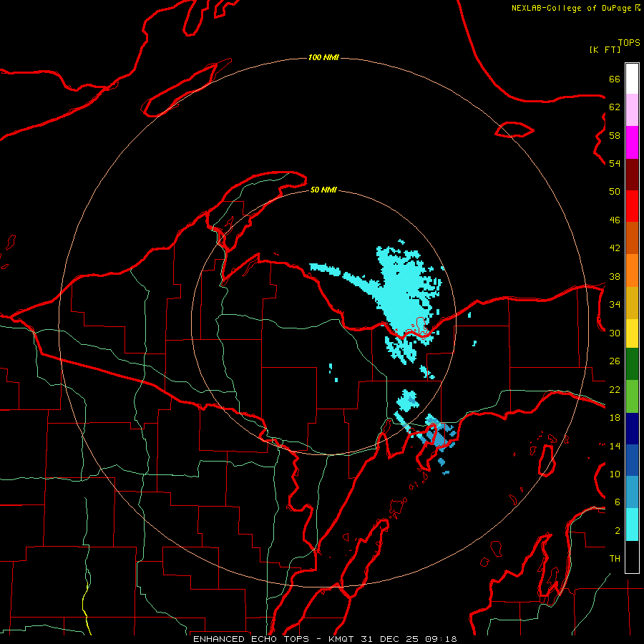Viewport: 644px width, 644px height.
Task: Select the white 66 kft color swatch
Action: click(632, 79)
